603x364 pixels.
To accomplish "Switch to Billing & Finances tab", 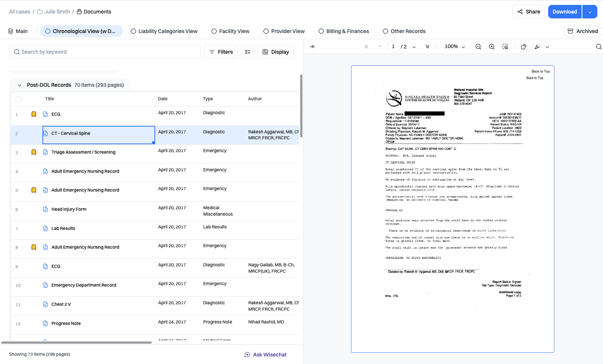I will (344, 31).
